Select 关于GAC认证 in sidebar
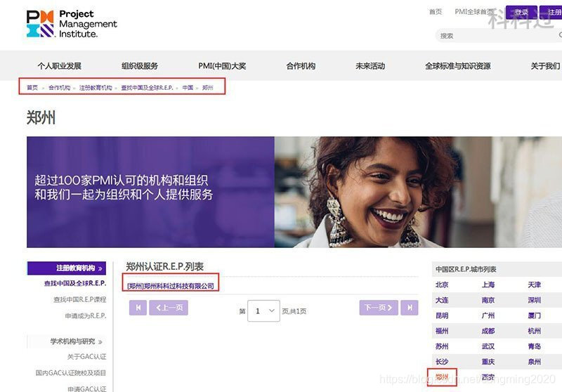 tap(86, 357)
